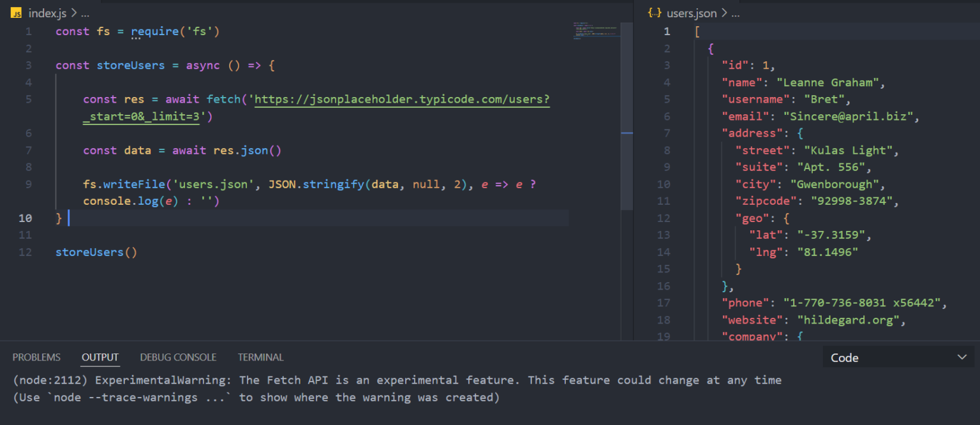Click the minimap preview of index.js

[596, 31]
